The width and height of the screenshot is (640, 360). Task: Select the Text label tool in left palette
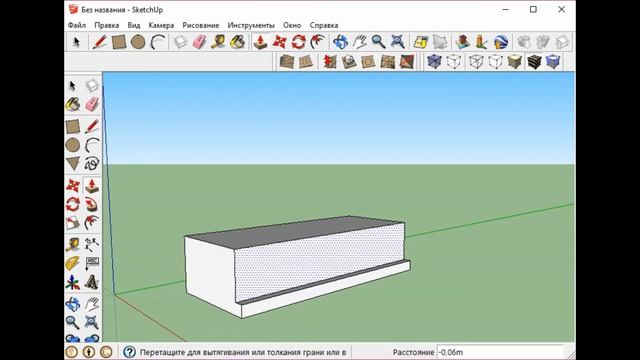[x=92, y=263]
